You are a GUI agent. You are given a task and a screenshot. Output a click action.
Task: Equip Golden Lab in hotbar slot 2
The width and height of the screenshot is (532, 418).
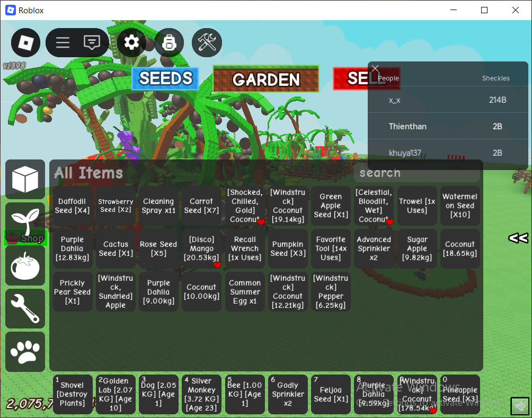(116, 394)
